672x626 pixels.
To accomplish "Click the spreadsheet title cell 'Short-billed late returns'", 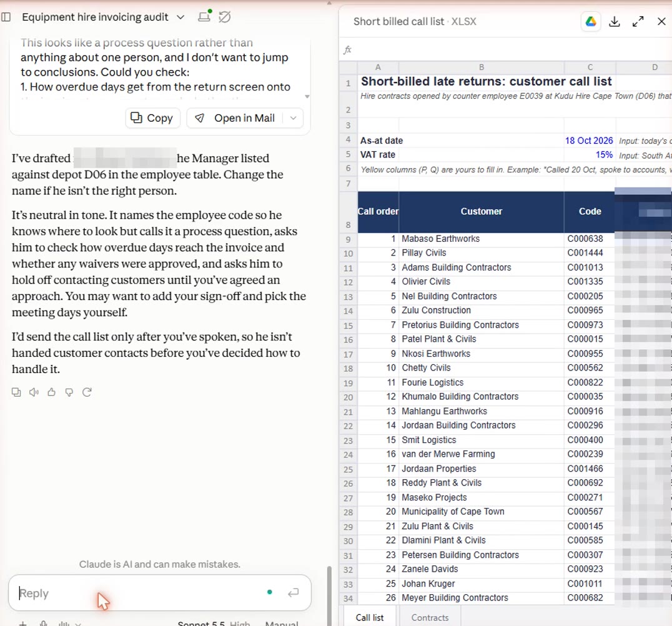I will [x=487, y=81].
